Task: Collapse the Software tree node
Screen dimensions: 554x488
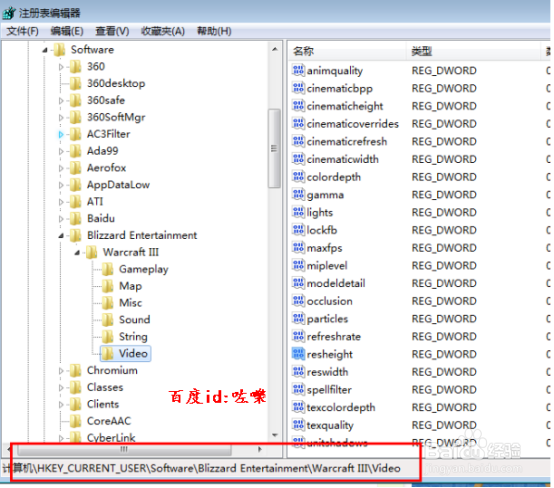Action: click(x=45, y=50)
